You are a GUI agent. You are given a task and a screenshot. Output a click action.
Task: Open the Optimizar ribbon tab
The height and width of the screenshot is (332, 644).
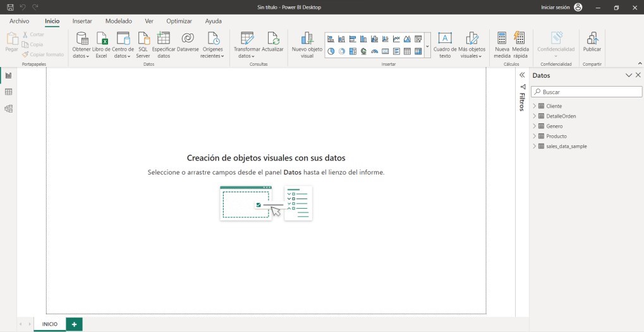(x=179, y=21)
